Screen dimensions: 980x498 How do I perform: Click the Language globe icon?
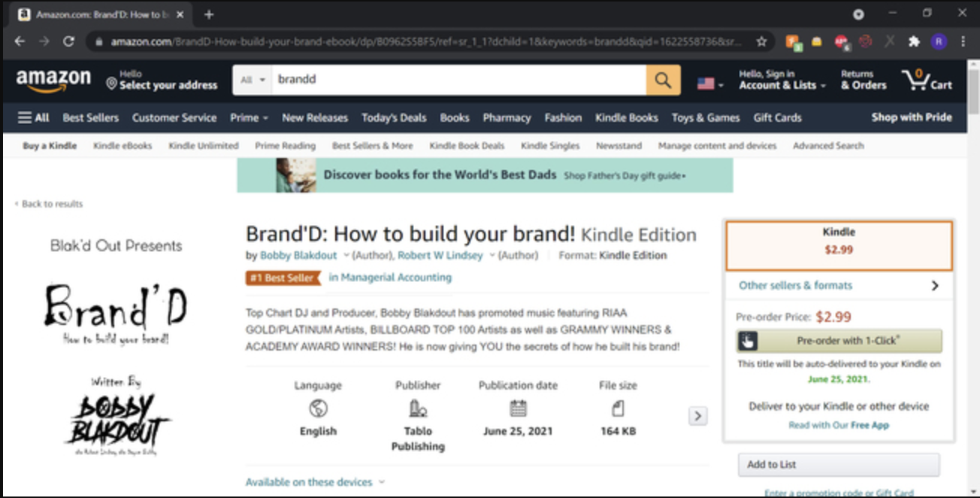point(318,408)
